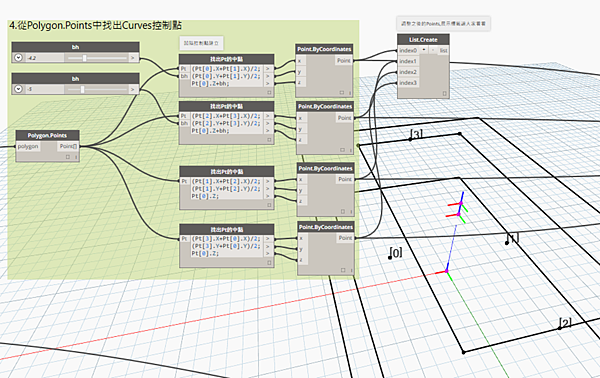Image resolution: width=600 pixels, height=378 pixels.
Task: Select the List.Create node header
Action: pos(423,39)
